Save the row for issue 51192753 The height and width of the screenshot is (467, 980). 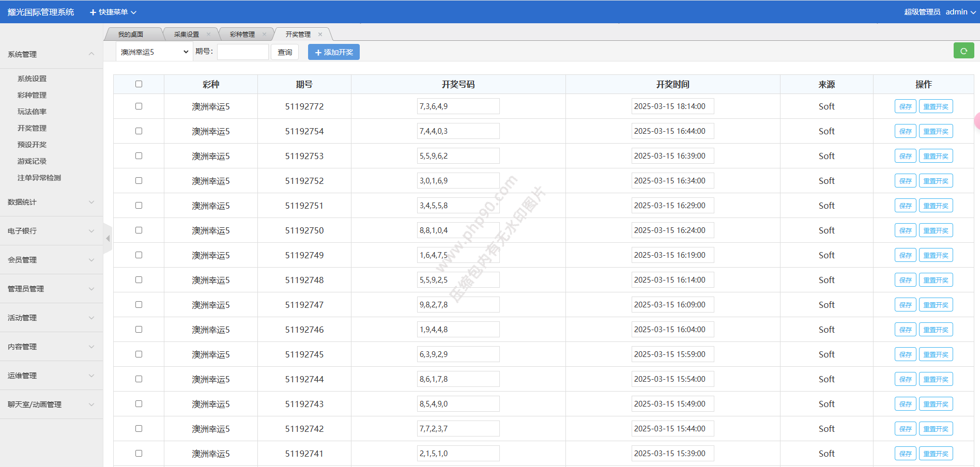coord(905,156)
